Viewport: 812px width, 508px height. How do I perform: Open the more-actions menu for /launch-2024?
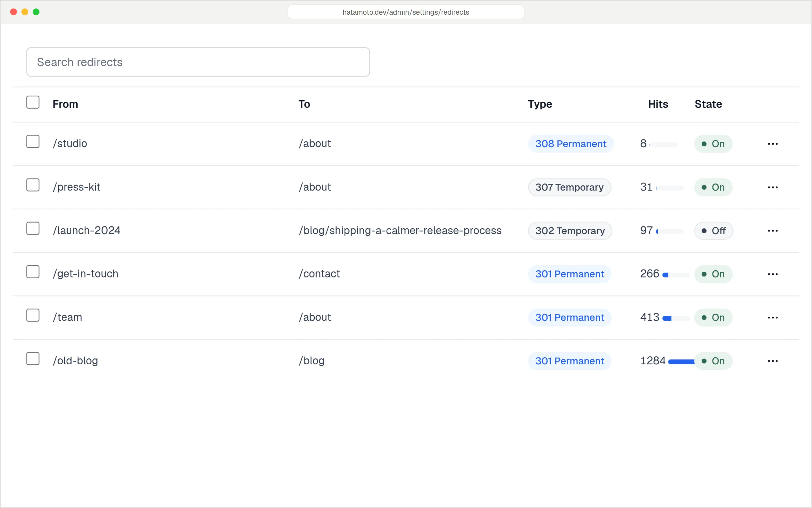pos(773,231)
